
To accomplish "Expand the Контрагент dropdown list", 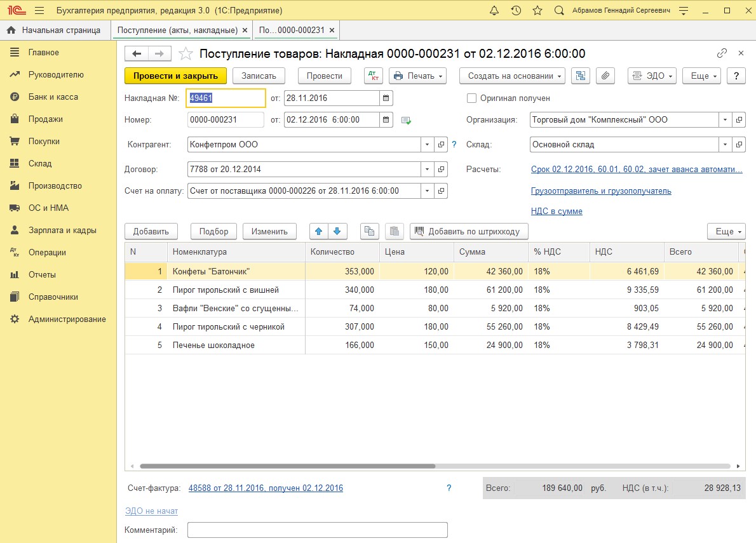I will click(x=427, y=145).
